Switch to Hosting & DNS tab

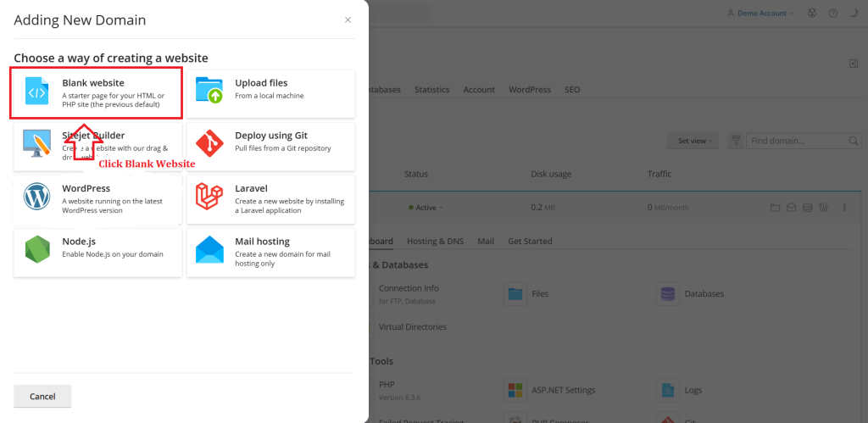tap(435, 242)
